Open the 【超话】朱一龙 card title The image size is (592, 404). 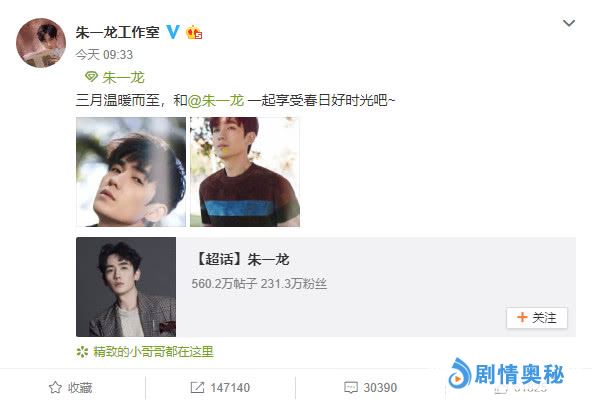[242, 259]
